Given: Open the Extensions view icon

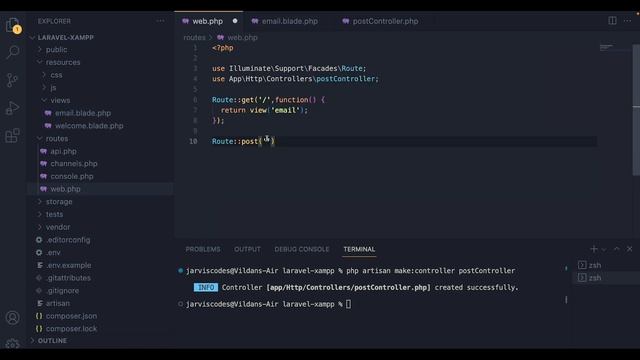Looking at the screenshot, I should [x=13, y=136].
